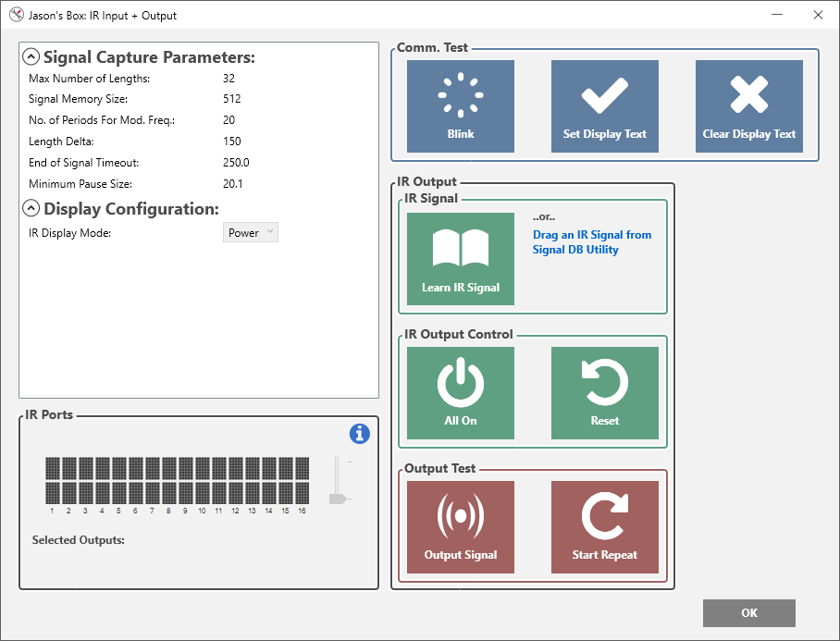
Task: Click the Blink test button
Action: coord(460,106)
